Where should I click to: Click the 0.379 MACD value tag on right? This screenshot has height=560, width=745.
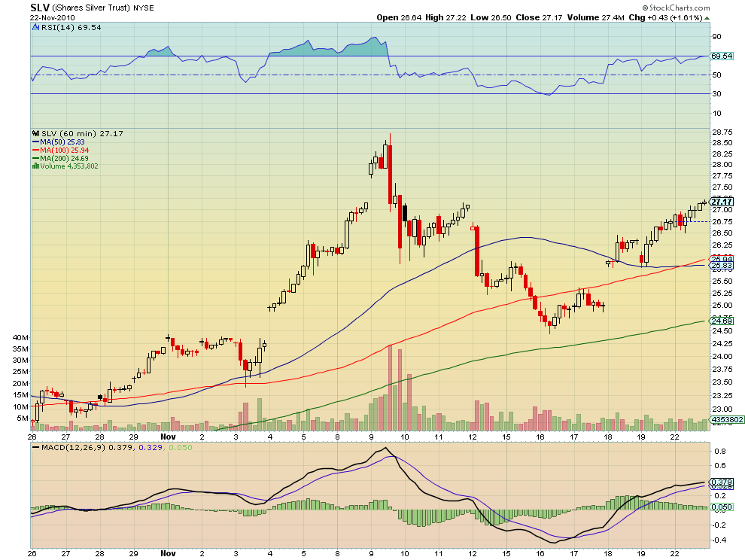[x=722, y=482]
